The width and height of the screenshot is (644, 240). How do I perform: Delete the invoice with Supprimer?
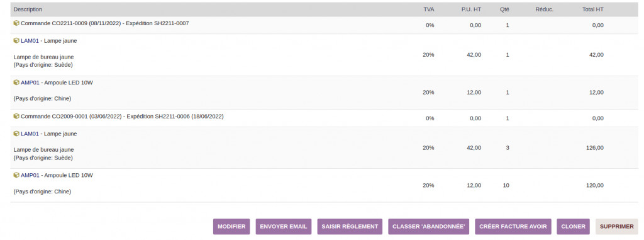click(x=616, y=226)
